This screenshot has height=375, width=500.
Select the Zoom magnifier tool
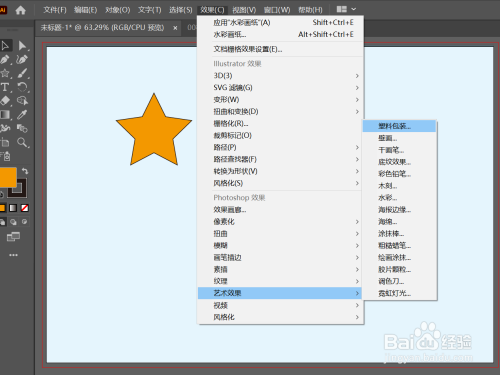coord(22,142)
